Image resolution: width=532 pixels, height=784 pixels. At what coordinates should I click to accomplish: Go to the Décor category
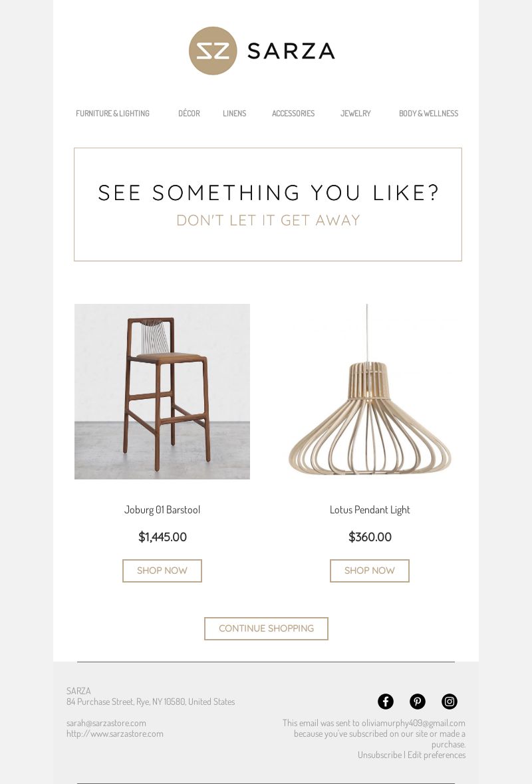pos(189,114)
